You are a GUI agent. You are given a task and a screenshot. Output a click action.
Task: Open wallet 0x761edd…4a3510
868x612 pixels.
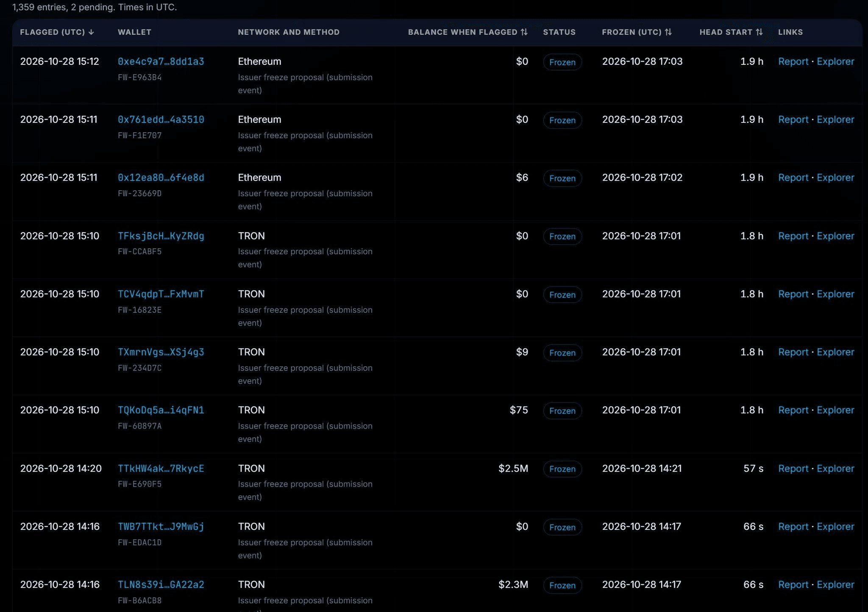click(x=161, y=120)
